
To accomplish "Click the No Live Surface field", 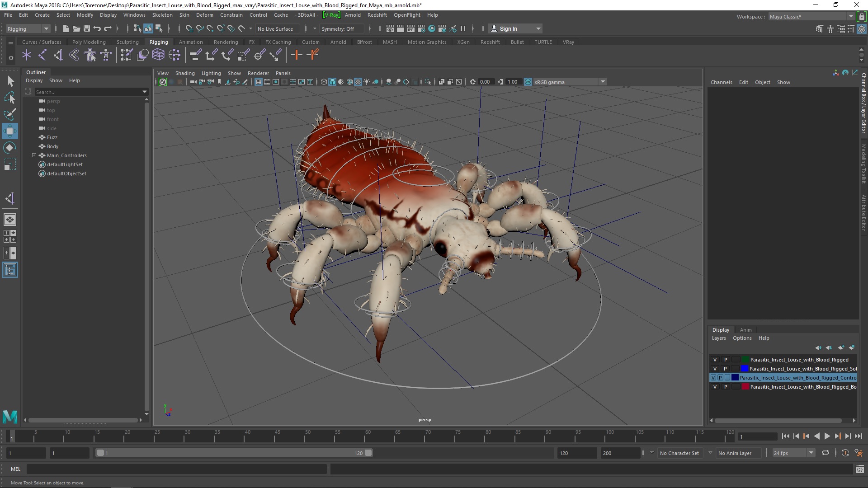I will tap(278, 28).
